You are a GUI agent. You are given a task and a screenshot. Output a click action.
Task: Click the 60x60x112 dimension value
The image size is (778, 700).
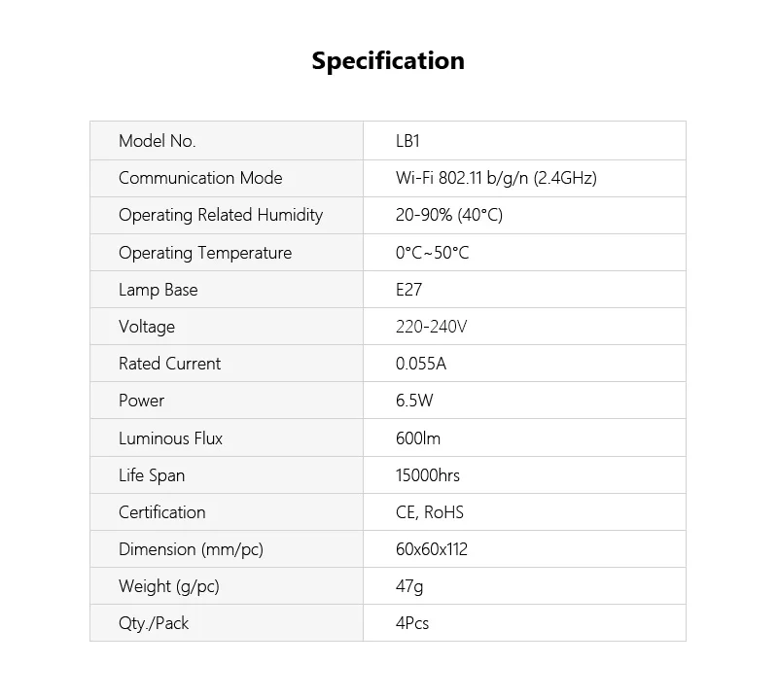[x=432, y=549]
